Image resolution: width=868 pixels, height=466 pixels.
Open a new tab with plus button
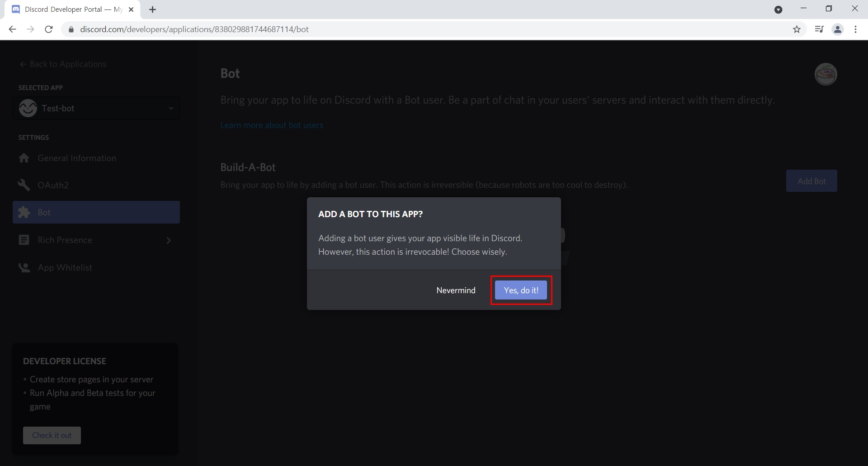coord(152,10)
